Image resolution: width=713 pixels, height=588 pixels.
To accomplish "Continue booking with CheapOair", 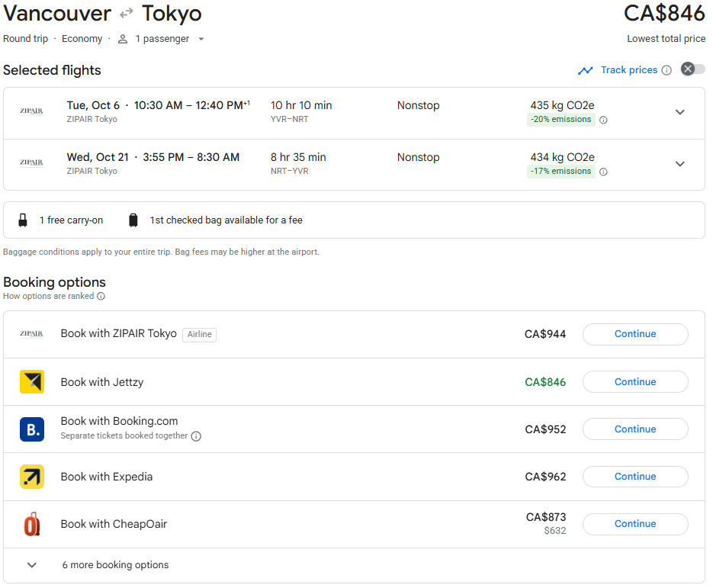I will point(635,524).
